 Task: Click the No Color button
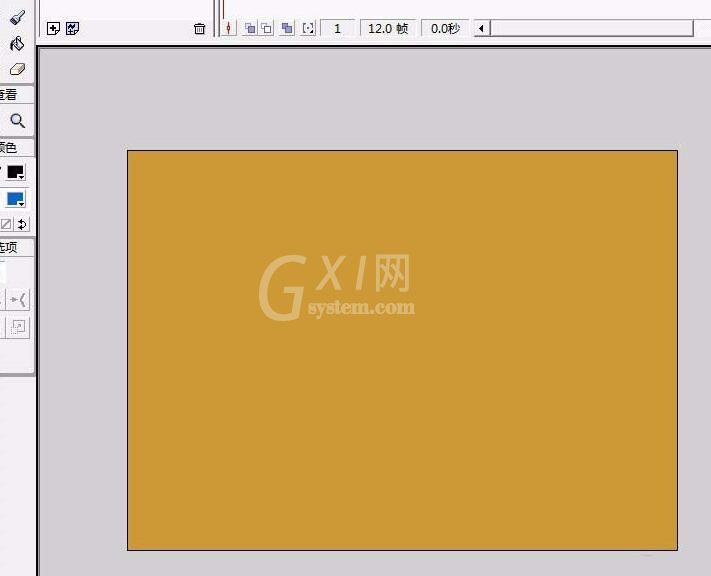pos(6,224)
